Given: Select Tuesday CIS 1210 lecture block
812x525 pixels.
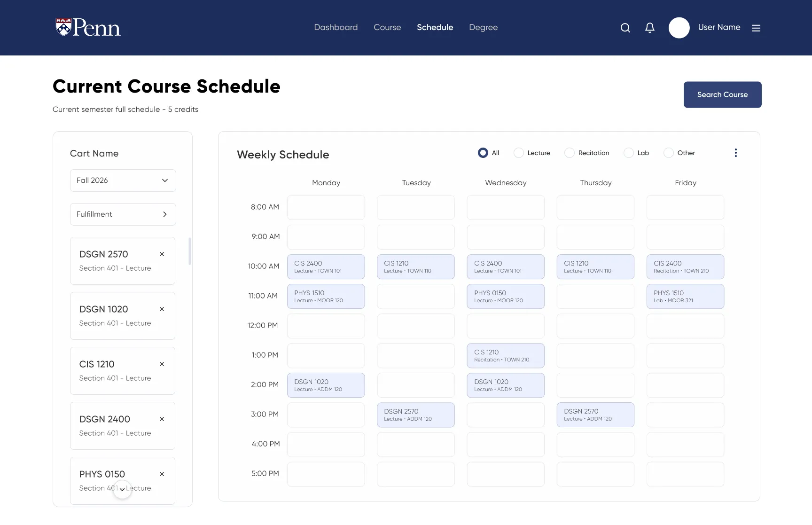Looking at the screenshot, I should point(416,266).
